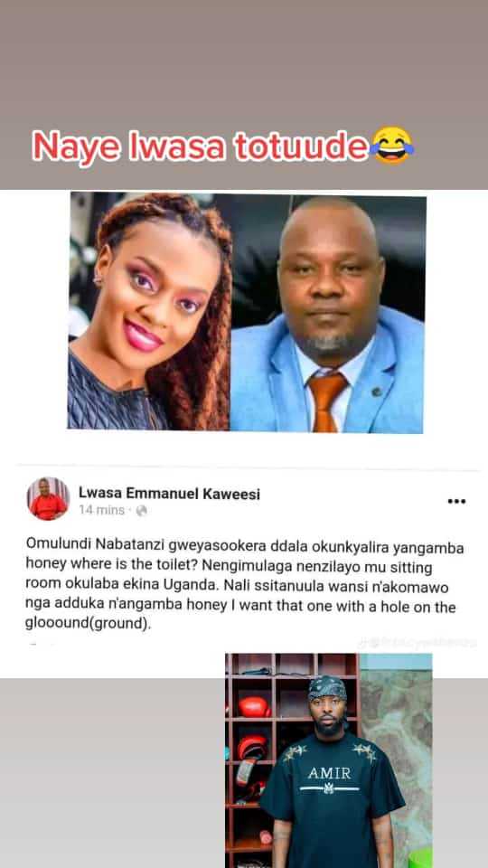Screen dimensions: 488x868
Task: Click the bandana on the man's head
Action: [x=327, y=689]
